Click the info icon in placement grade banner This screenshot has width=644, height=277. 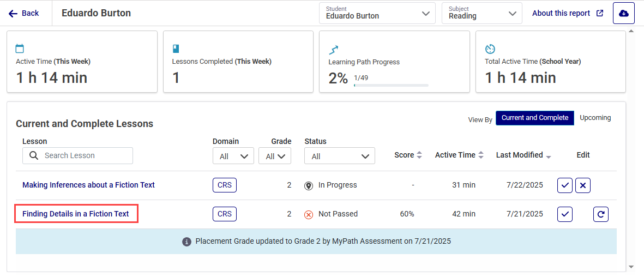186,242
